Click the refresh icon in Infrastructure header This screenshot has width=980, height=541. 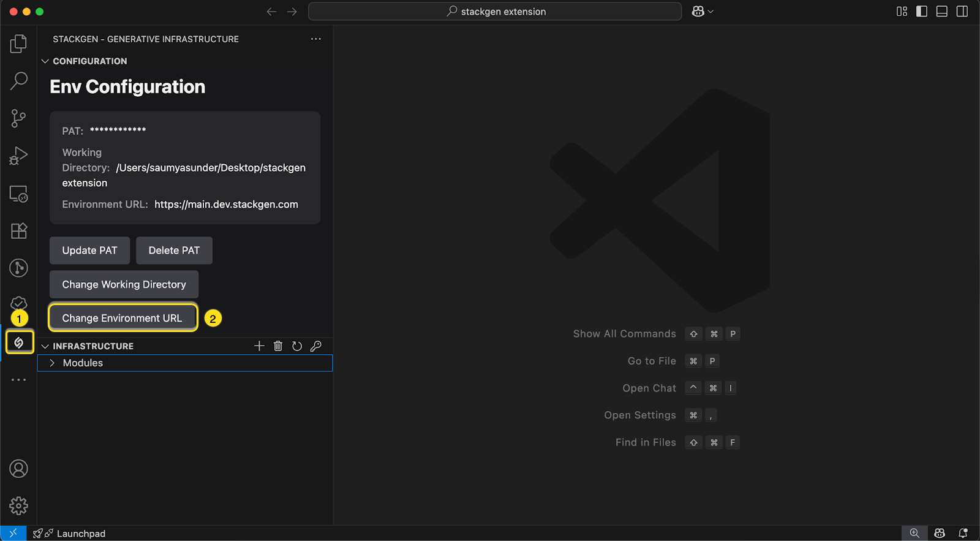point(297,346)
